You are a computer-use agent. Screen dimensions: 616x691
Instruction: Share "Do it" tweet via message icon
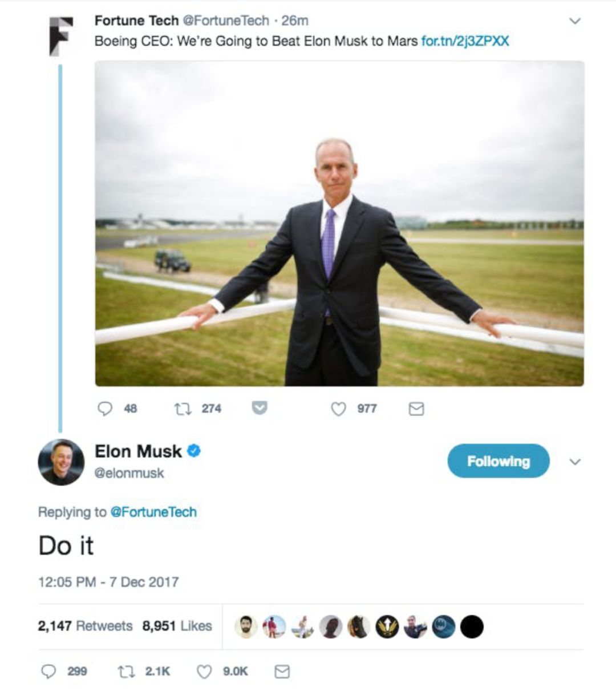point(282,672)
